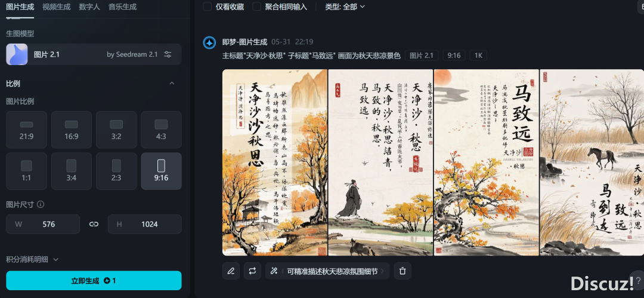The height and width of the screenshot is (298, 644).
Task: Click the 立即生成 button
Action: coord(94,281)
